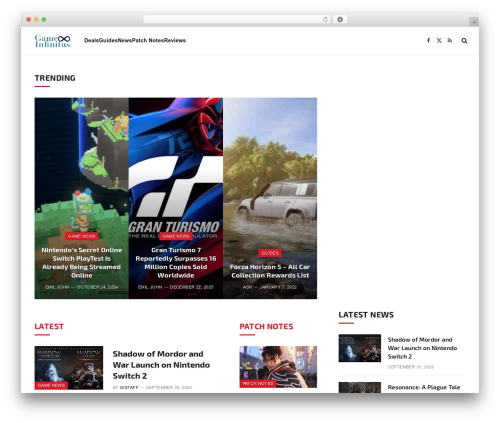The image size is (500, 423).
Task: Open the Reviews menu item
Action: pyautogui.click(x=175, y=40)
